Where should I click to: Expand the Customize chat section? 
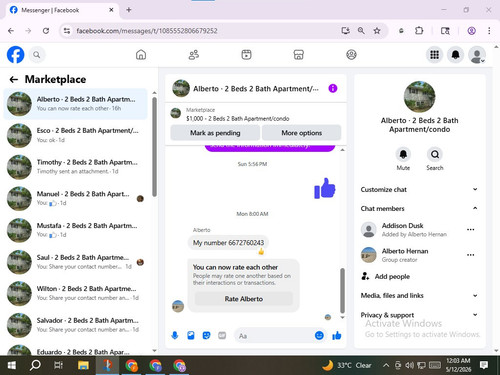(419, 189)
